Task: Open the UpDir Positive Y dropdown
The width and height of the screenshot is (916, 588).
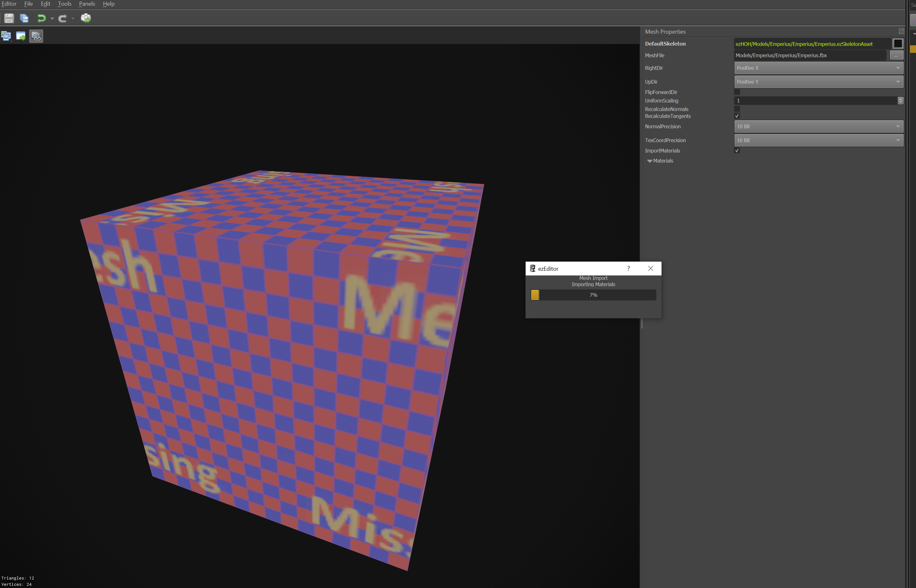Action: coord(818,82)
